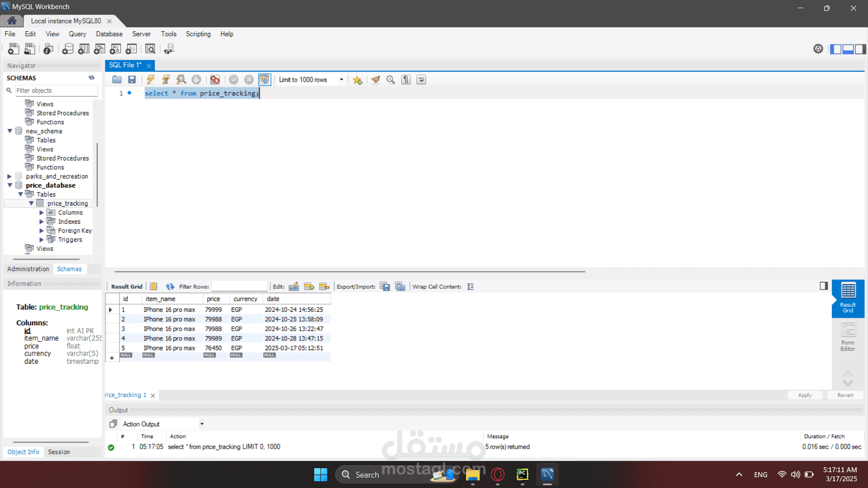Viewport: 868px width, 488px height.
Task: Click the Apply button
Action: (x=805, y=395)
